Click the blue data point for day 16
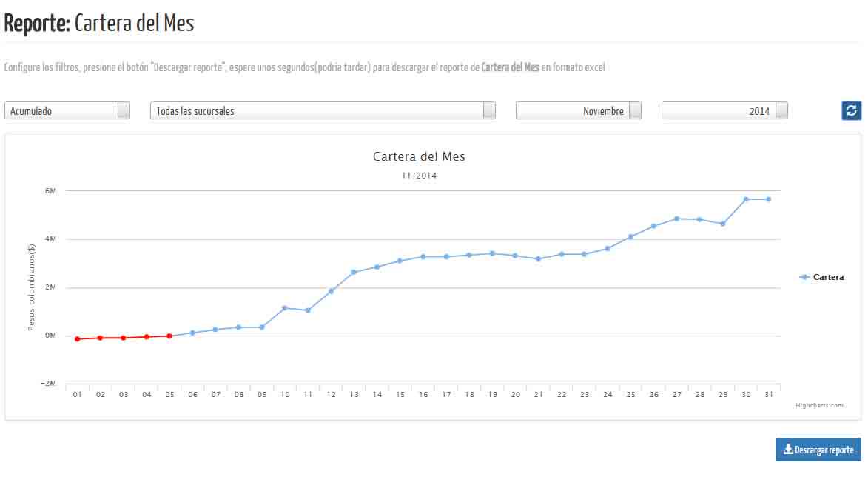This screenshot has height=477, width=868. pos(423,256)
